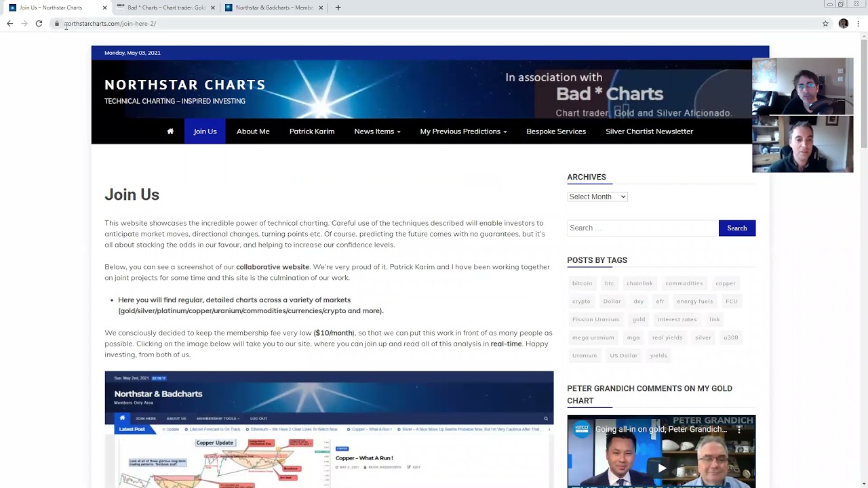The image size is (868, 488).
Task: Open Silver Chartist Newsletter page
Action: click(x=649, y=131)
